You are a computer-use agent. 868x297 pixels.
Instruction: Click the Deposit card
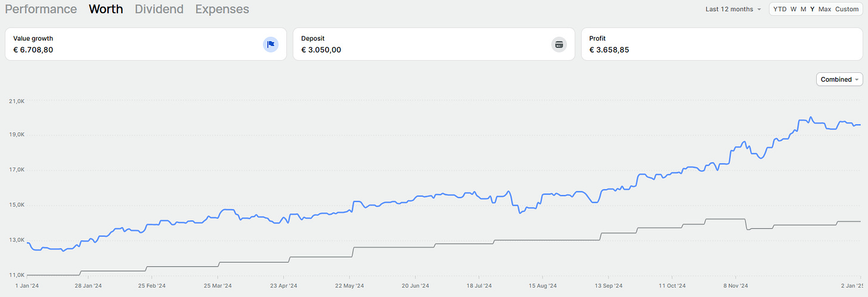click(434, 44)
